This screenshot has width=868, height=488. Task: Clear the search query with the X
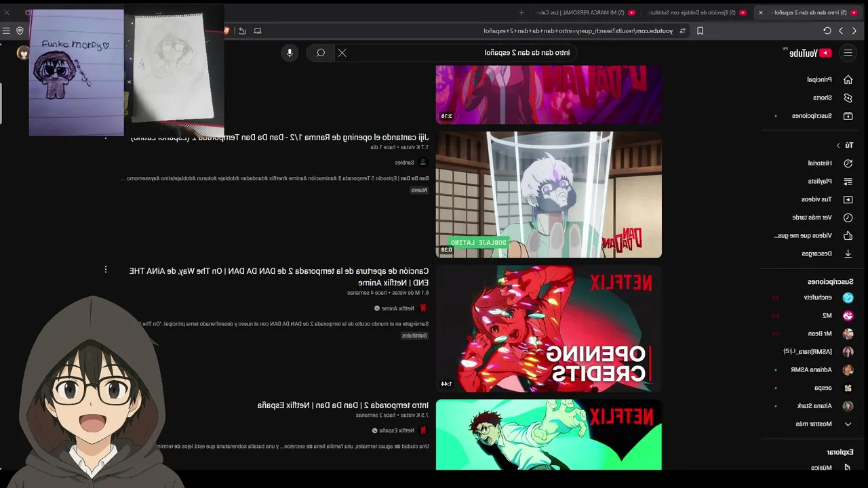click(x=342, y=53)
